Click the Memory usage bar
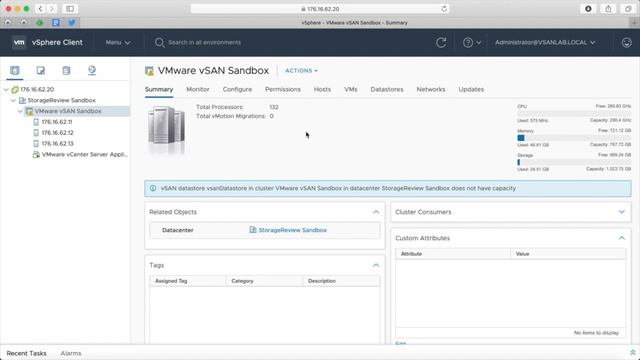 pyautogui.click(x=574, y=138)
